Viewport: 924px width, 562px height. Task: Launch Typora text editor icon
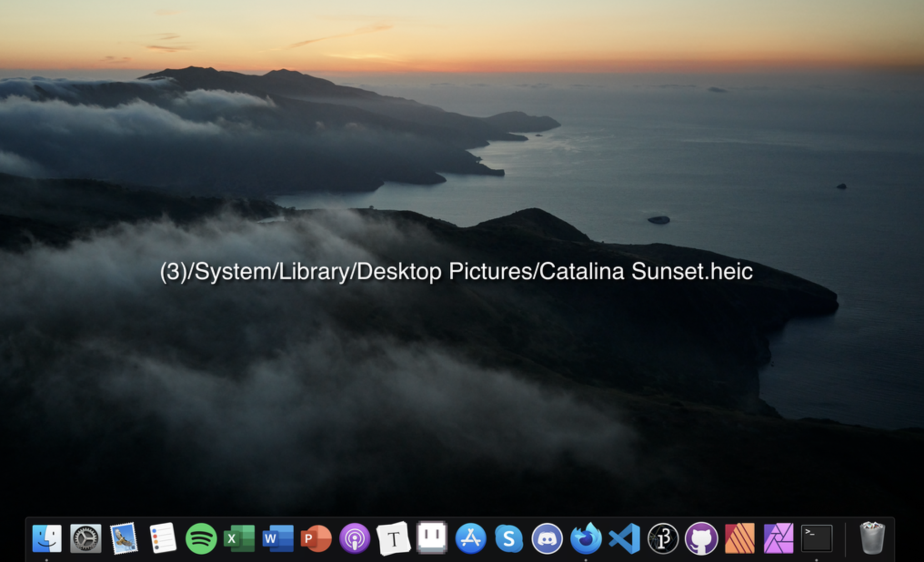(393, 538)
